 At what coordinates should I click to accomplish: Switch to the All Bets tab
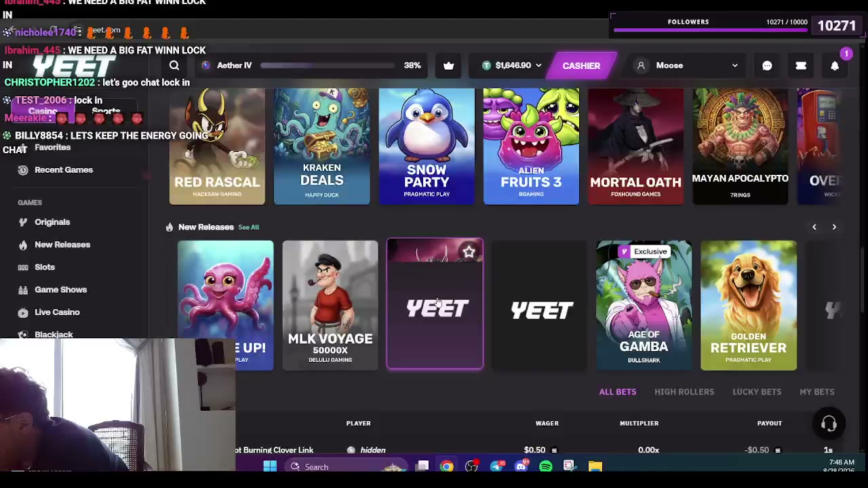(618, 392)
